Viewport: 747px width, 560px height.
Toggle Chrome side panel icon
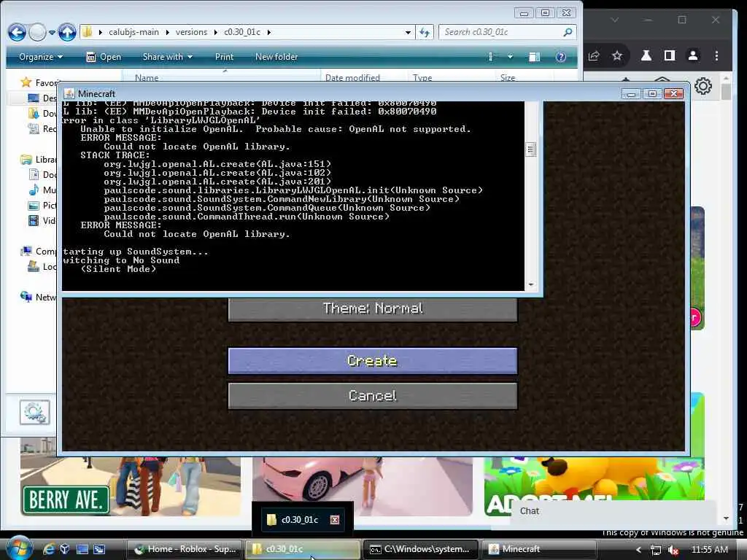coord(670,55)
